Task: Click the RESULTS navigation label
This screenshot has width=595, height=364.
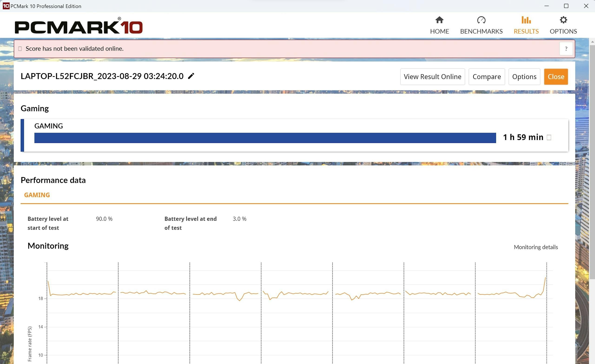Action: (526, 31)
